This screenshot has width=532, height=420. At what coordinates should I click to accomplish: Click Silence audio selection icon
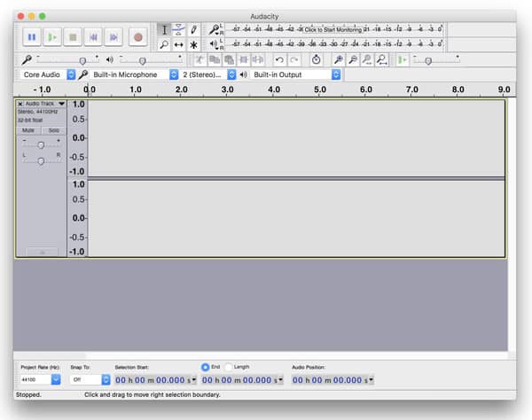click(x=258, y=59)
